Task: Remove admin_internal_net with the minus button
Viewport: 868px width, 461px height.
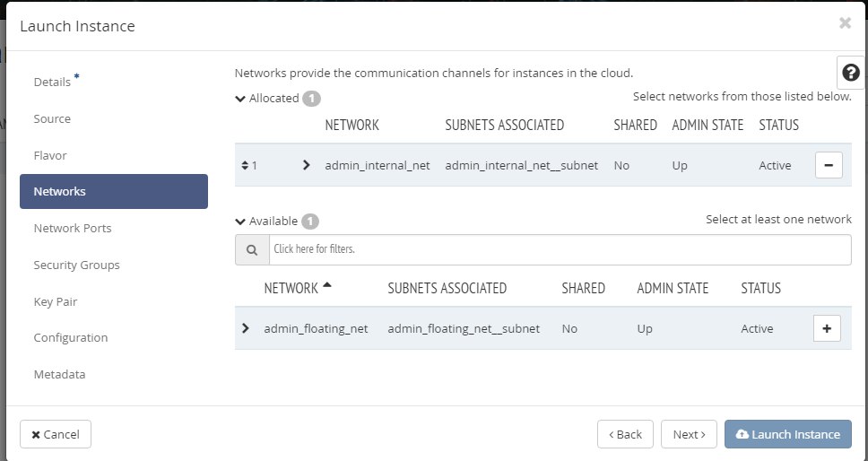Action: (829, 165)
